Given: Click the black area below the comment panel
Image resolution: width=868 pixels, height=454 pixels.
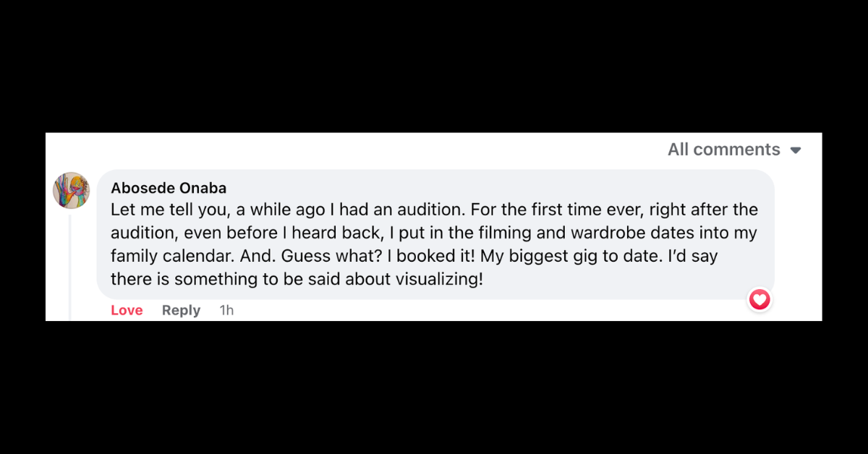Looking at the screenshot, I should click(x=434, y=387).
